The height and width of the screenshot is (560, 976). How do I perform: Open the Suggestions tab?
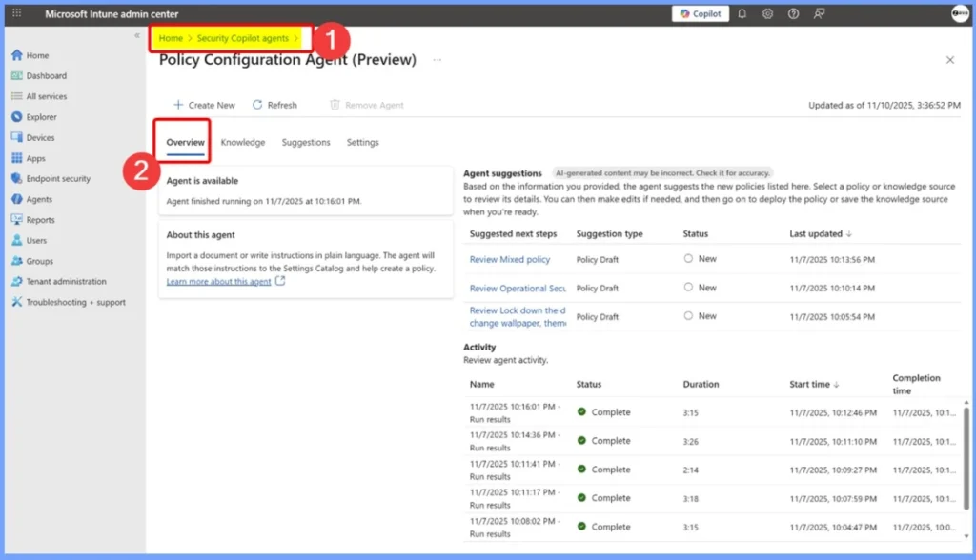(x=305, y=141)
